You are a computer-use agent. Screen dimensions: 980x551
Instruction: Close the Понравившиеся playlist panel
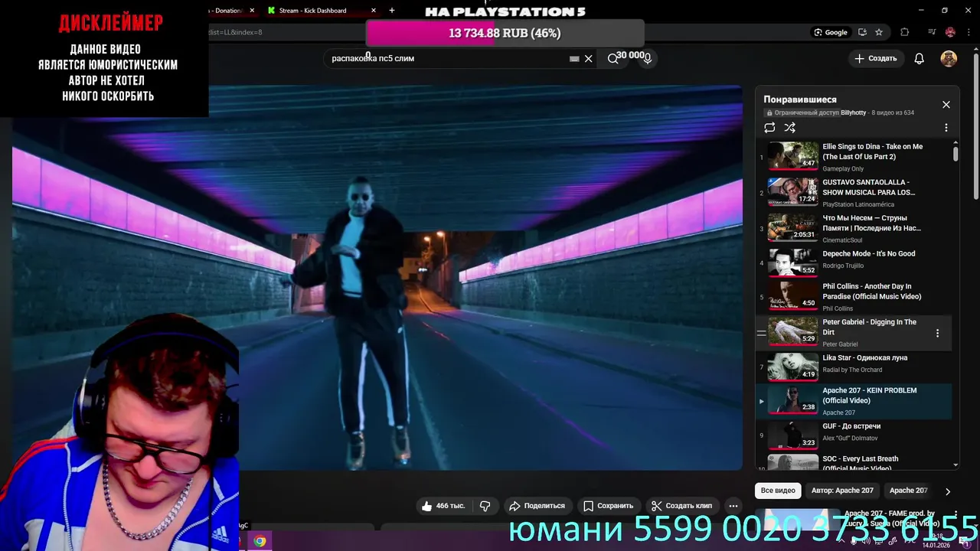(x=946, y=105)
